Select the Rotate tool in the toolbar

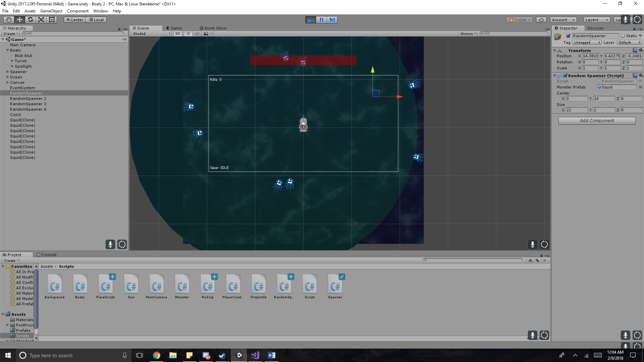click(30, 20)
